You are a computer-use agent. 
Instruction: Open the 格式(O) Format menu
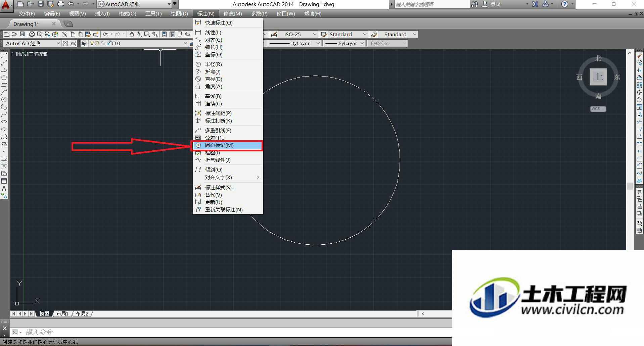[128, 14]
